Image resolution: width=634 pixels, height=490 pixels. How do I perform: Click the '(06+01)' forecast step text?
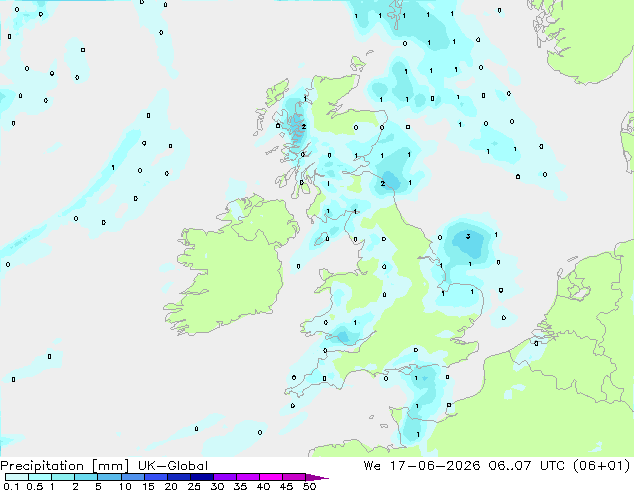tap(602, 466)
